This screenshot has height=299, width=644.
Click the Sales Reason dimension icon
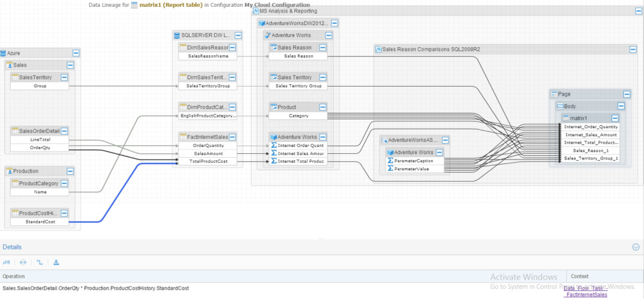[274, 48]
